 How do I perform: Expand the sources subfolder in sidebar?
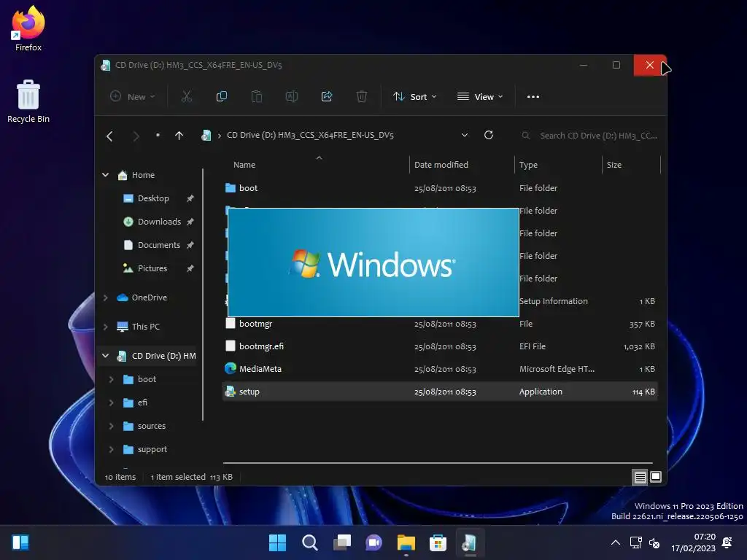[x=111, y=426]
